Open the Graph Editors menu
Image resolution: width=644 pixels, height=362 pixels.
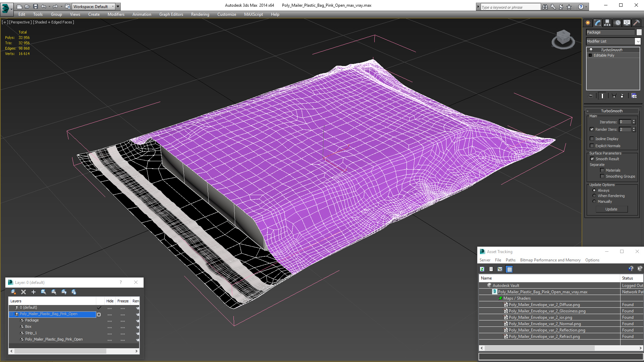(171, 14)
